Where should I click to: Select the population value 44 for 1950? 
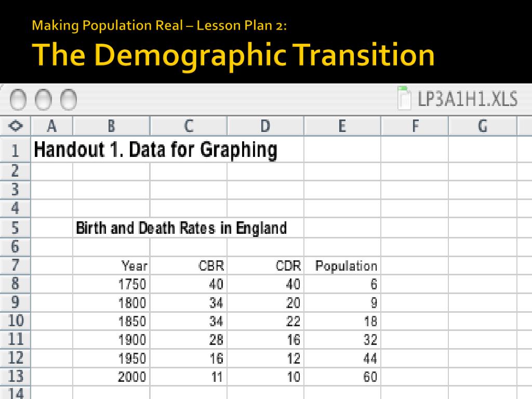point(342,358)
